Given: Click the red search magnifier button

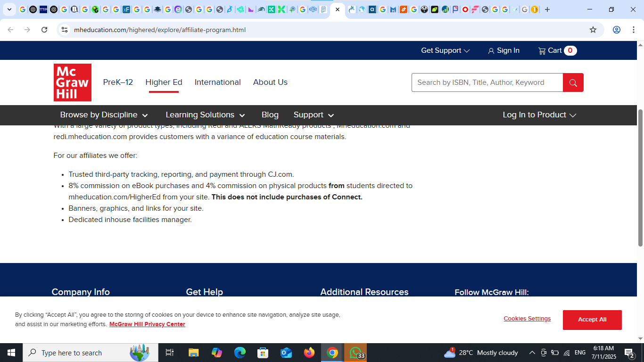Looking at the screenshot, I should (x=573, y=82).
